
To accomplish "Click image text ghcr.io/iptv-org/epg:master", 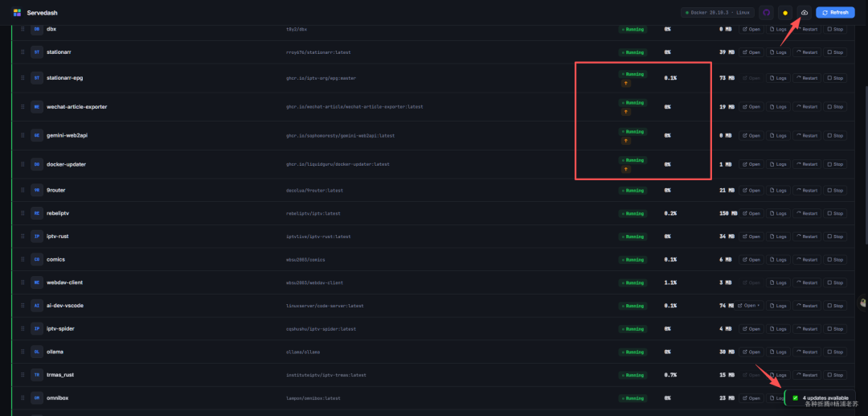I will tap(321, 78).
